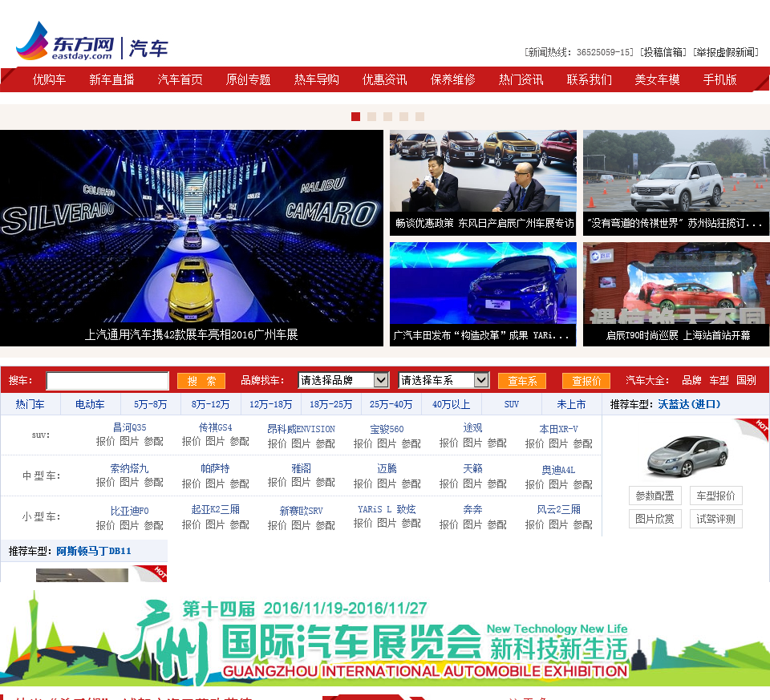The width and height of the screenshot is (770, 700).
Task: Open recommended model 沃蓝达(进口) link
Action: [x=689, y=404]
